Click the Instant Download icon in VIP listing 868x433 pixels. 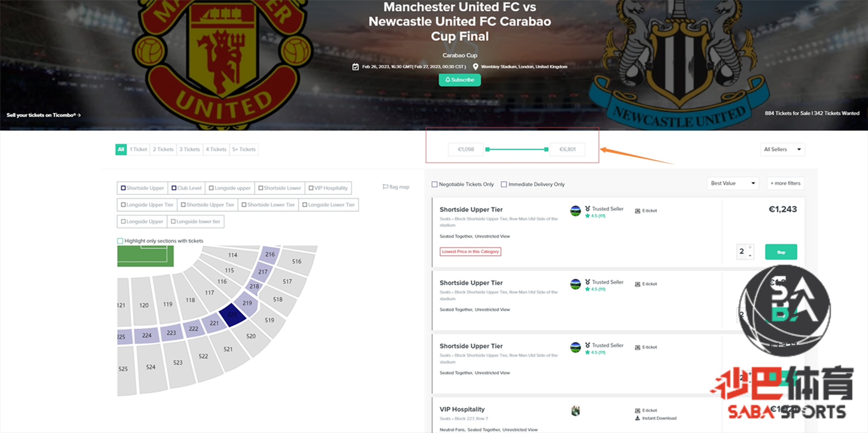pyautogui.click(x=637, y=418)
